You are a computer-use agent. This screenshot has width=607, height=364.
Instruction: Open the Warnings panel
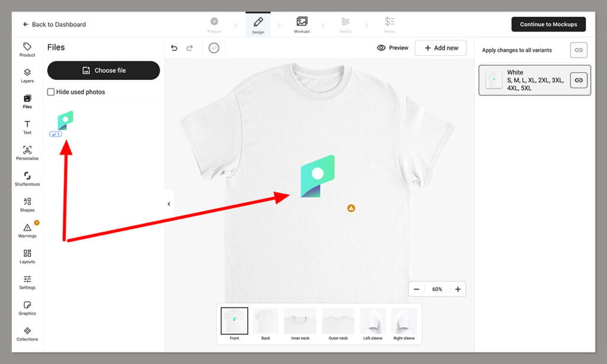click(27, 231)
